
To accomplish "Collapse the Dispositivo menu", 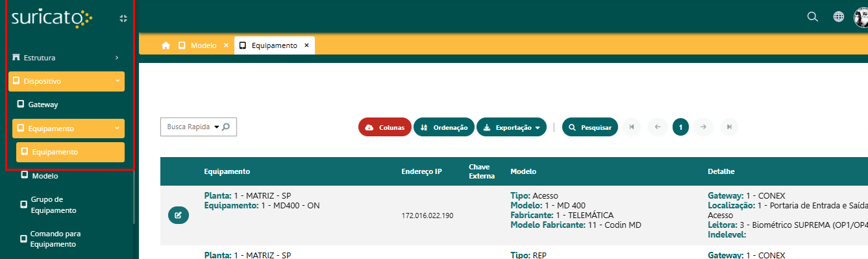I will (66, 81).
